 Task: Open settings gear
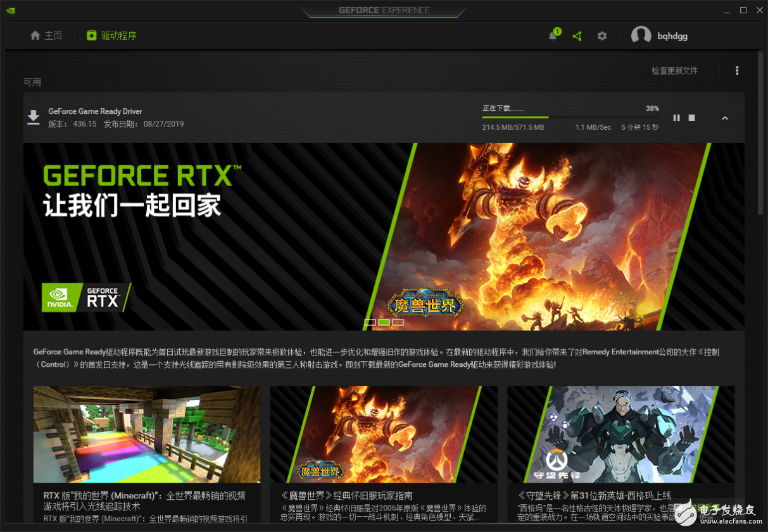click(x=602, y=36)
